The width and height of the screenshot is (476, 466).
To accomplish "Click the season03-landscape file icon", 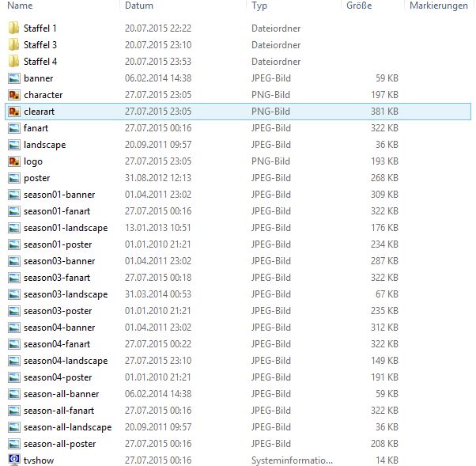I will click(14, 294).
